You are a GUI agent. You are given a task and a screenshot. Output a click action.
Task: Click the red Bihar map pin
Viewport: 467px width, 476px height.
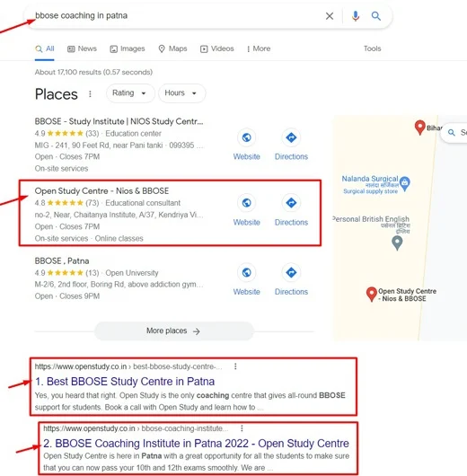(420, 128)
